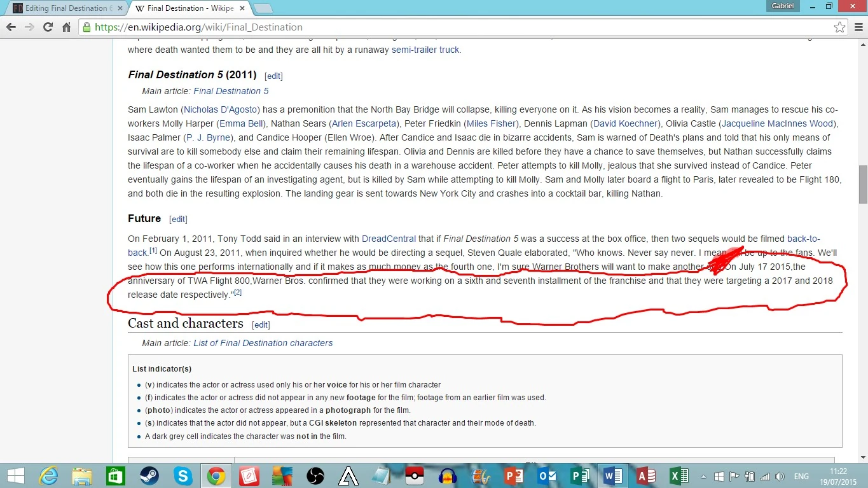Open List of Final Destination characters
This screenshot has height=488, width=868.
tap(263, 343)
